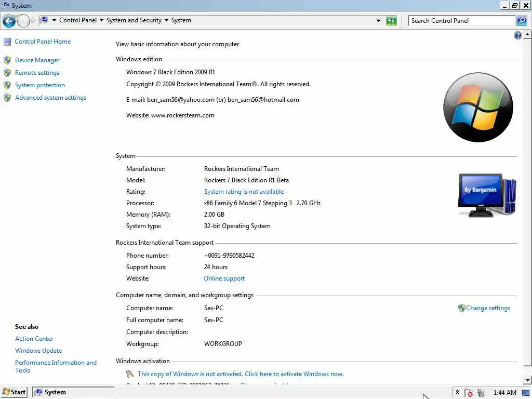Open Action Center under See also
Viewport: 532px width, 399px height.
tap(34, 339)
